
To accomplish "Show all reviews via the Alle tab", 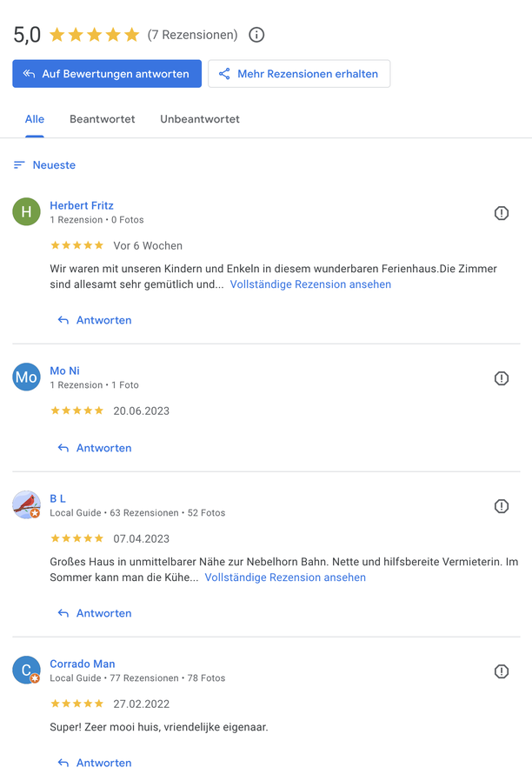I will coord(35,119).
